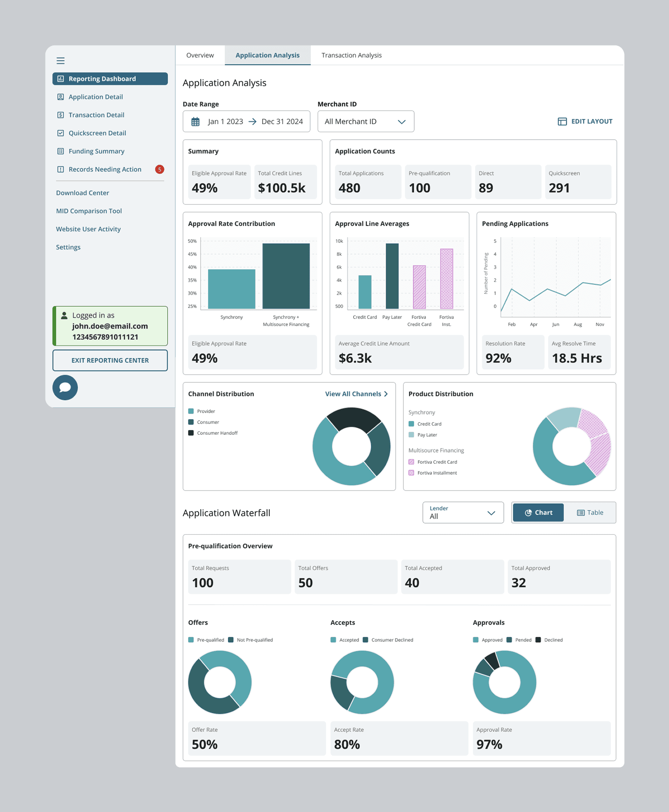View Records Needing Action notifications

pos(104,169)
